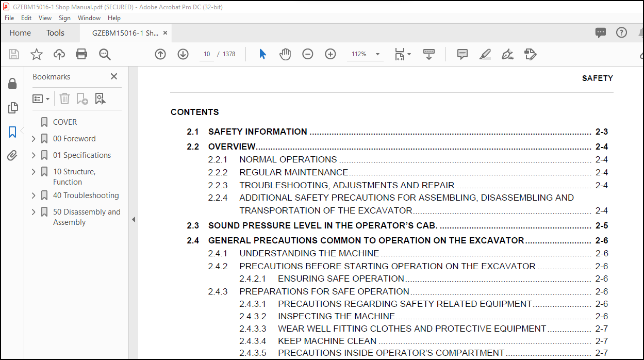The height and width of the screenshot is (360, 644).
Task: Click the fit page width icon
Action: pyautogui.click(x=400, y=54)
